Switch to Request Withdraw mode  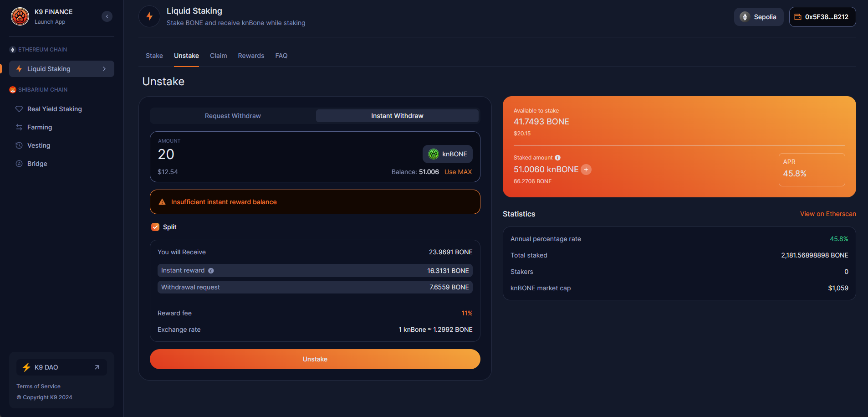tap(233, 116)
